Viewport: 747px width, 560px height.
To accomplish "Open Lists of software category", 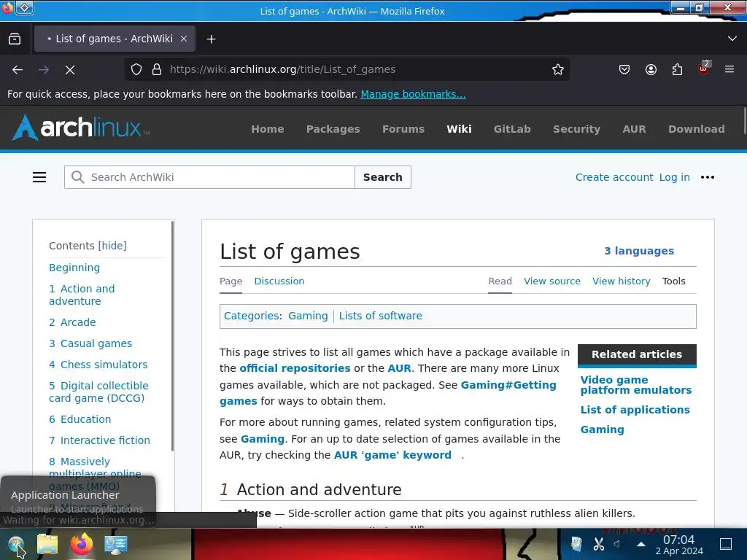I will [381, 316].
